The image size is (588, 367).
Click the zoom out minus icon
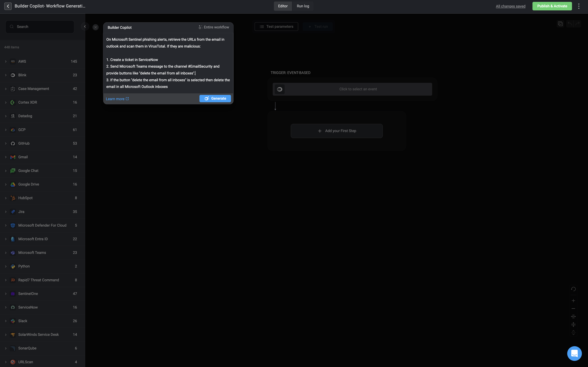tap(573, 309)
